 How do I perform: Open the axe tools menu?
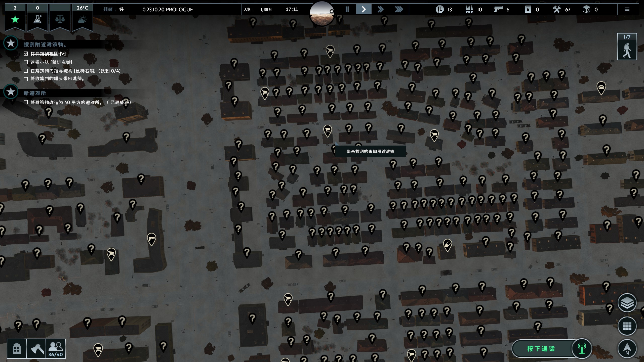(36, 348)
